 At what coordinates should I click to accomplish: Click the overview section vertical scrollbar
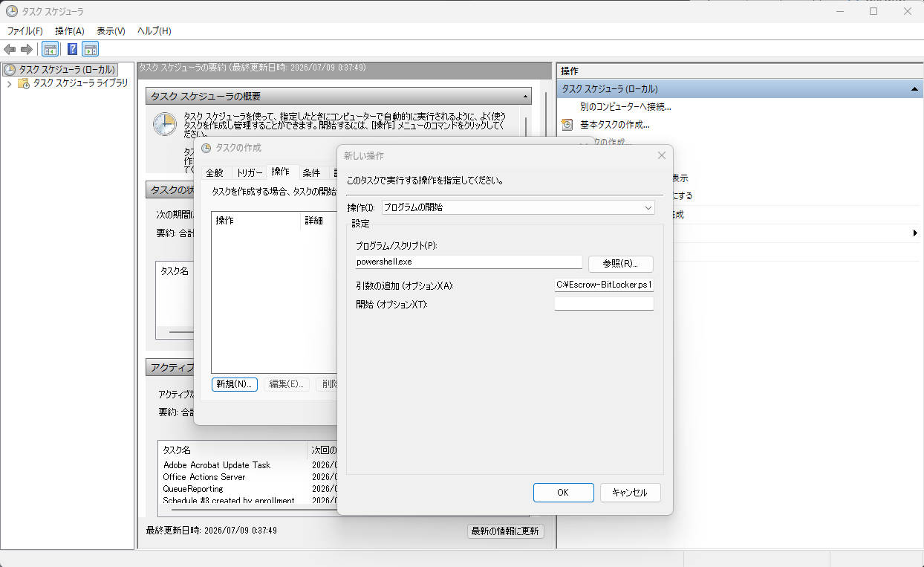[x=526, y=126]
